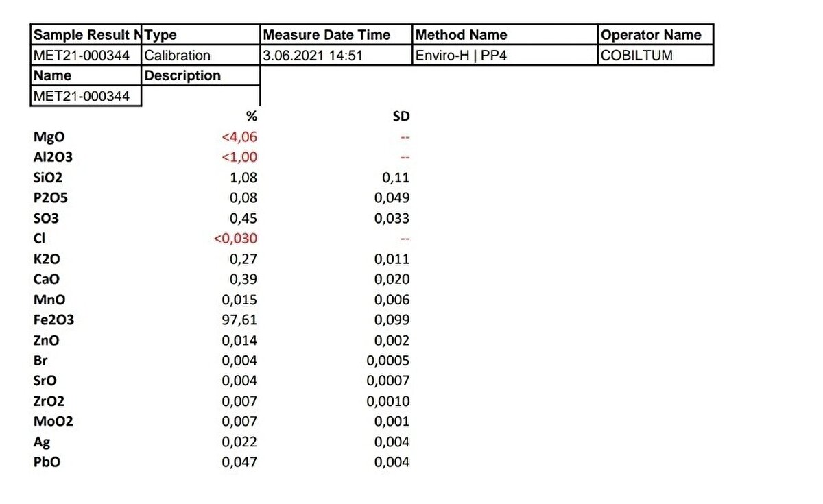Screen dimensions: 823x504
Task: Select the SiO2 percent value 1,08
Action: (x=243, y=178)
